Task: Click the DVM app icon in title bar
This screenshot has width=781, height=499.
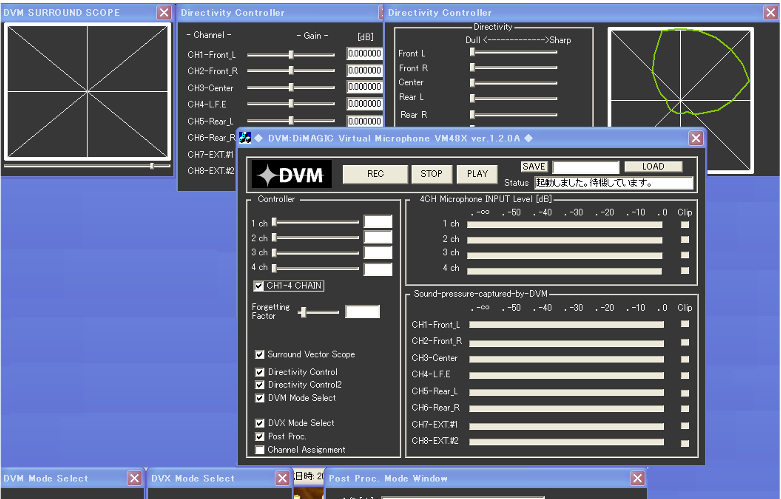Action: tap(246, 138)
